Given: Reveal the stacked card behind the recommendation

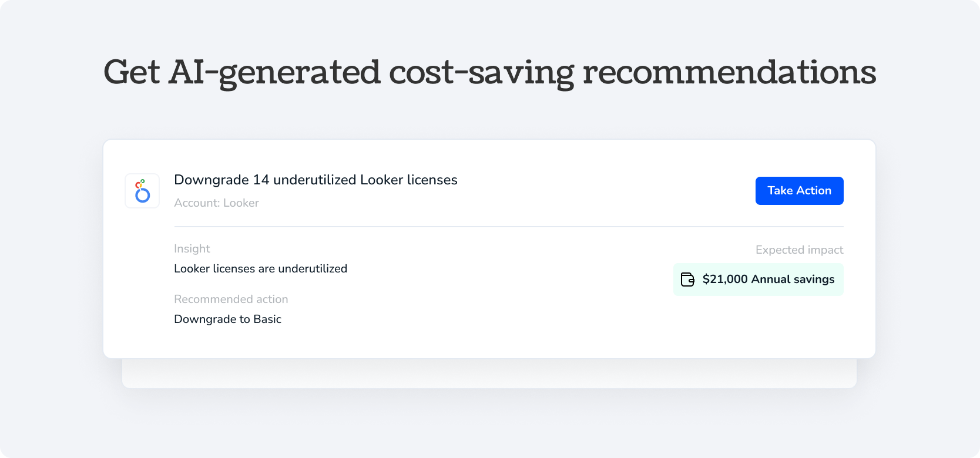Looking at the screenshot, I should point(489,374).
